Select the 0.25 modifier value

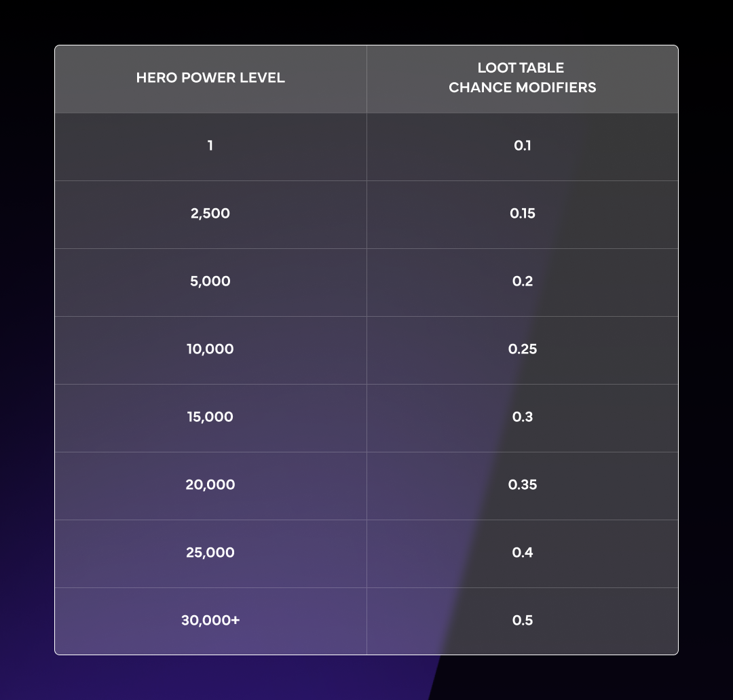522,349
